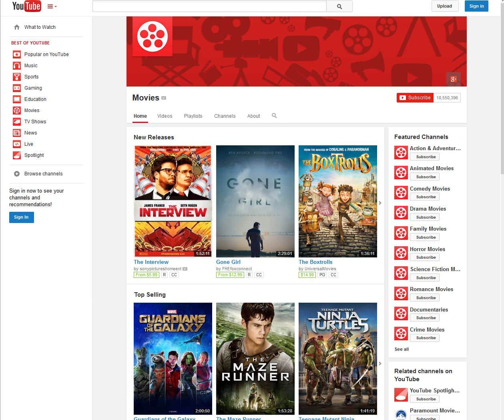Click the YouTube logo

click(26, 6)
